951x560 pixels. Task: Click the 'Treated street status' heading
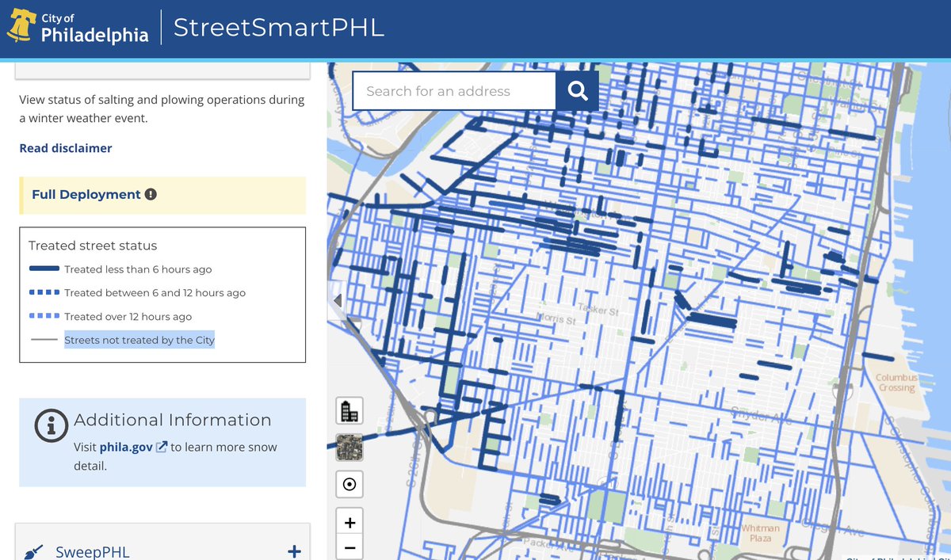[93, 246]
